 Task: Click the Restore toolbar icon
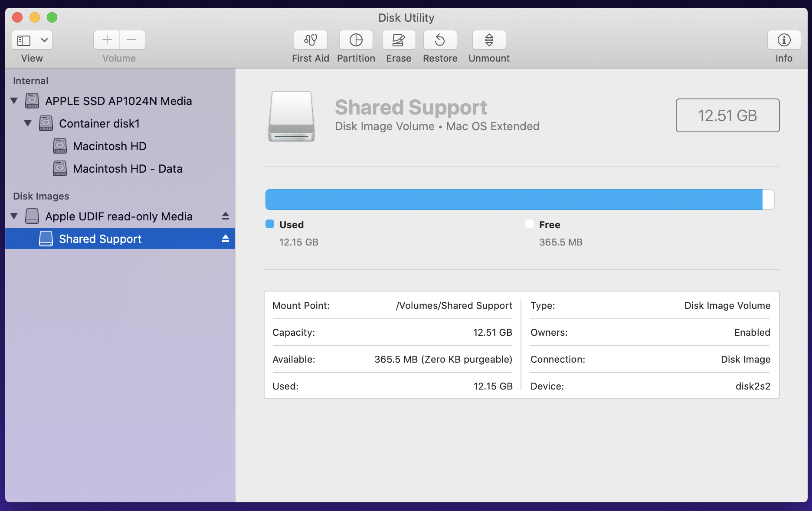tap(440, 40)
